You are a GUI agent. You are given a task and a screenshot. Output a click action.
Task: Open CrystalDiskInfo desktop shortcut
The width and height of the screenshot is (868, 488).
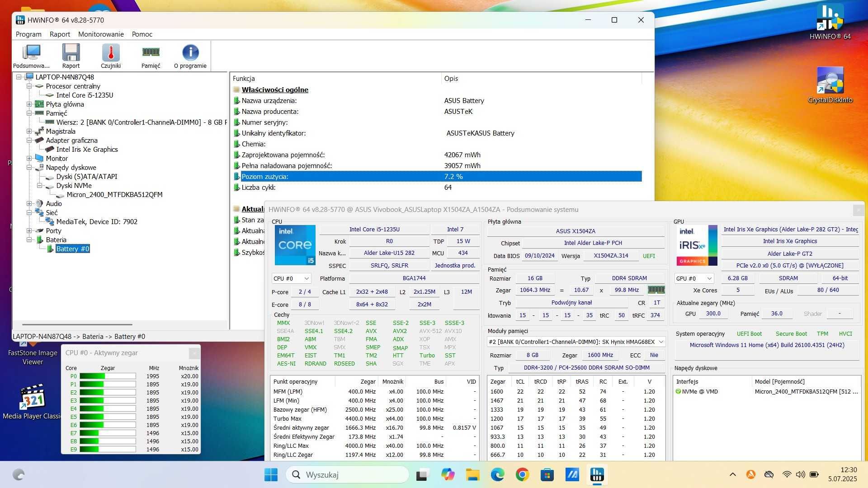830,85
